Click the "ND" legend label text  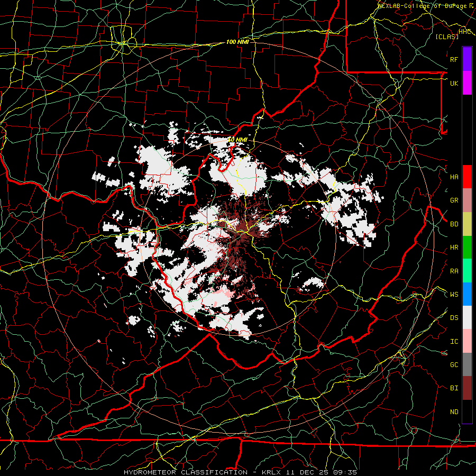coord(454,412)
